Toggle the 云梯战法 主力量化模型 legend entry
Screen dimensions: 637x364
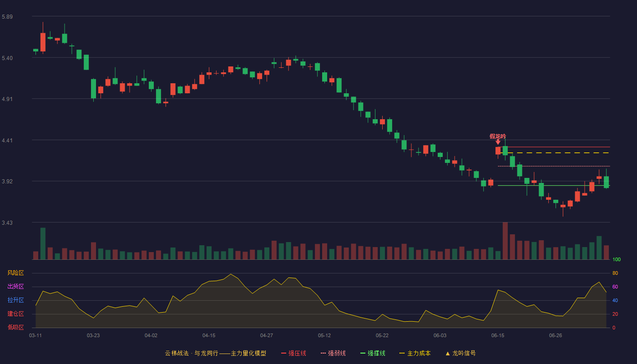click(x=215, y=353)
